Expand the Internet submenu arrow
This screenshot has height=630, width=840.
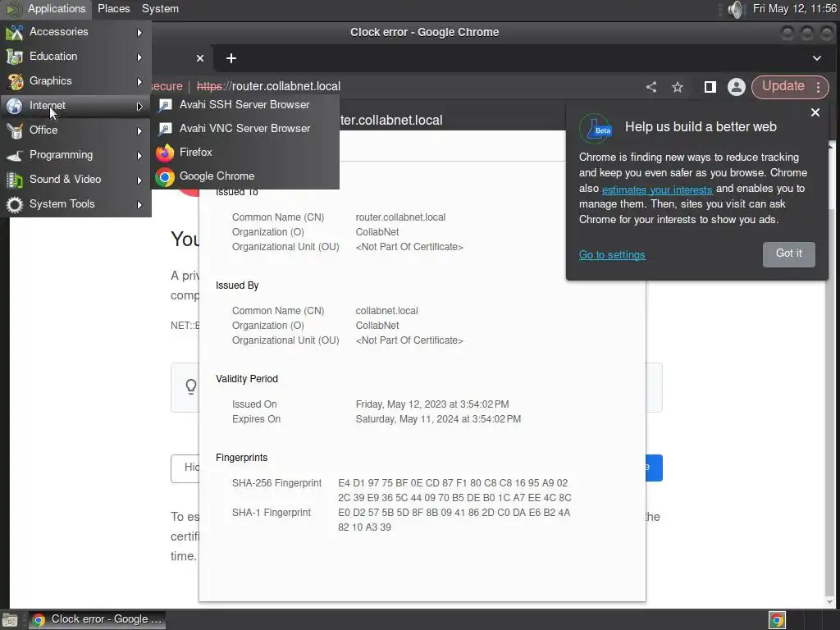[139, 107]
